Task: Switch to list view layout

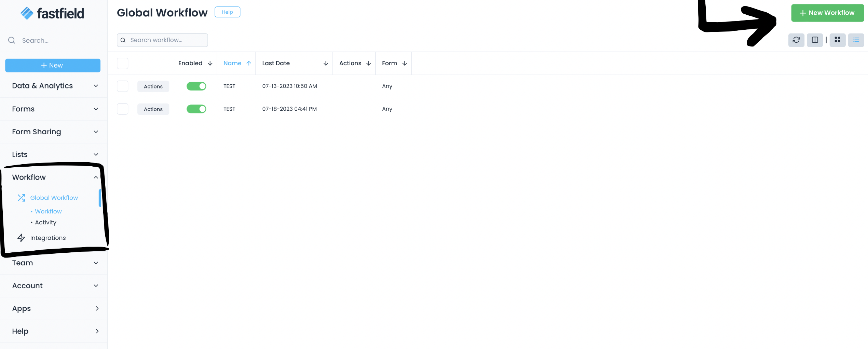Action: click(856, 40)
